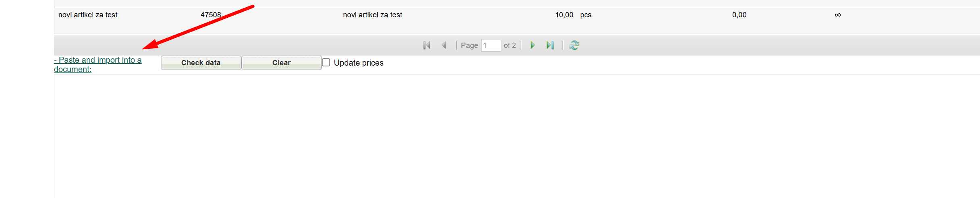
Task: Click the Clear button
Action: click(282, 63)
